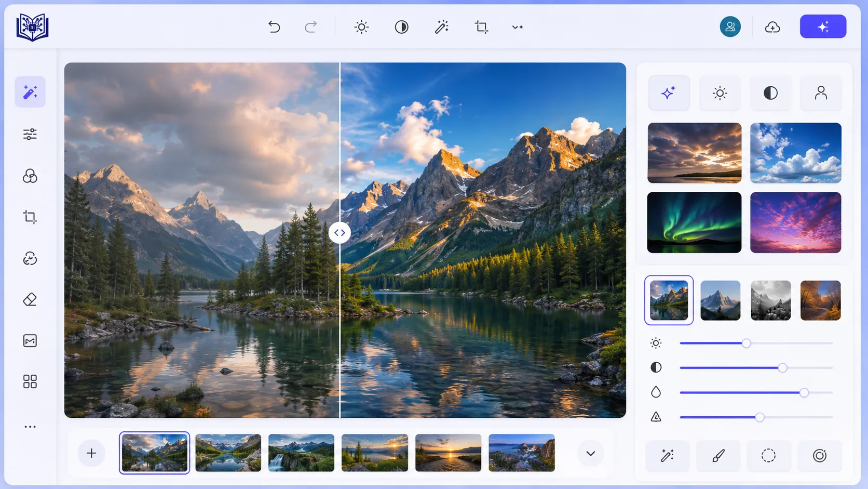Select the first filmstrip mountain lake photo
868x489 pixels.
coord(154,453)
